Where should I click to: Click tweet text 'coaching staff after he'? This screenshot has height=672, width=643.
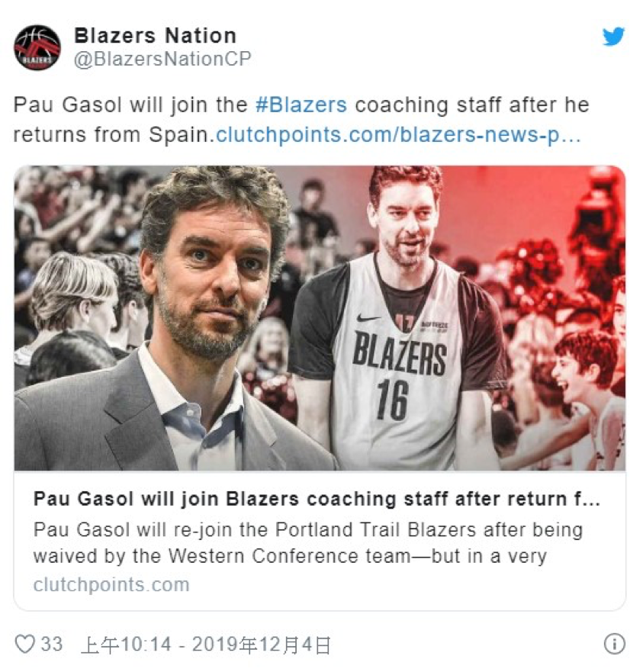(x=472, y=105)
